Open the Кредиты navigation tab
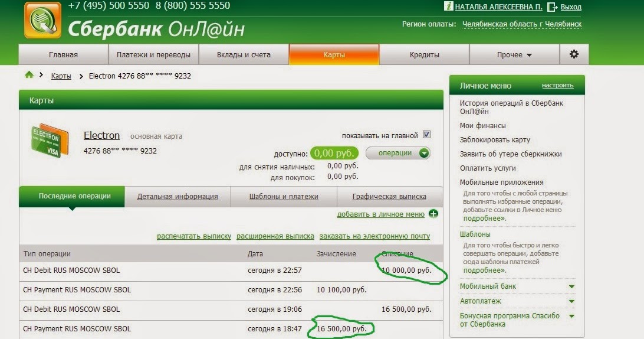The width and height of the screenshot is (644, 339). [424, 55]
